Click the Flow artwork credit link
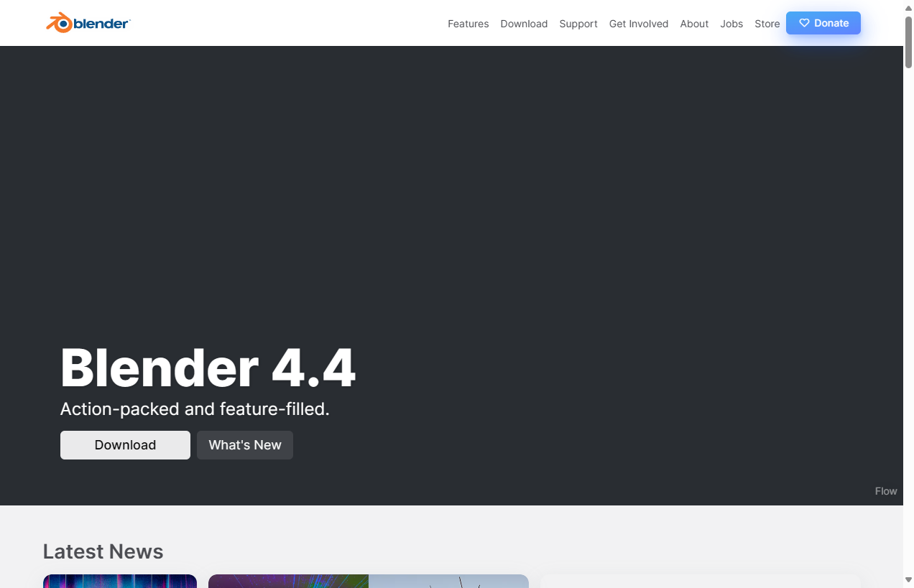 886,491
